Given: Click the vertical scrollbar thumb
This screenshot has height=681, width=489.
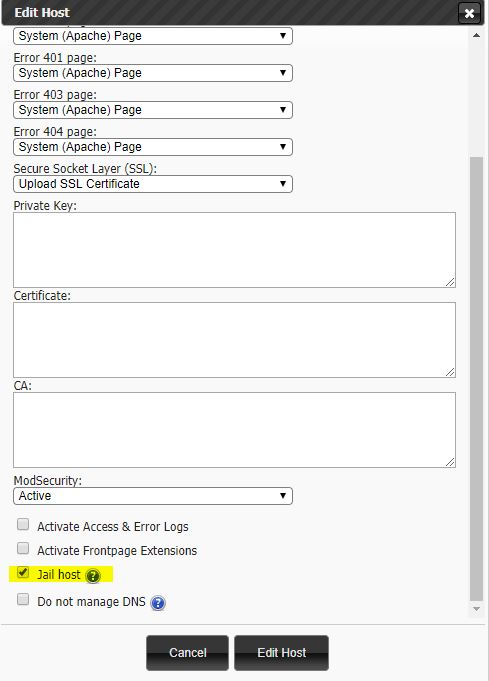Looking at the screenshot, I should (x=476, y=378).
